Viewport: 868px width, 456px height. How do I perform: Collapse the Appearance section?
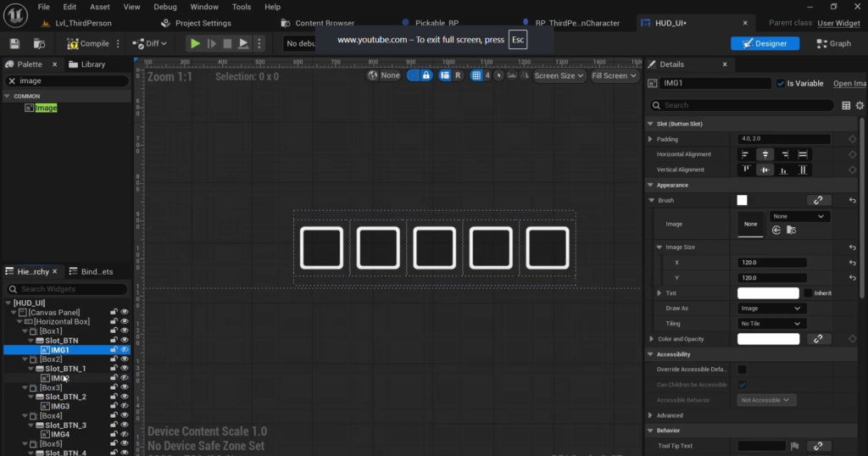650,185
